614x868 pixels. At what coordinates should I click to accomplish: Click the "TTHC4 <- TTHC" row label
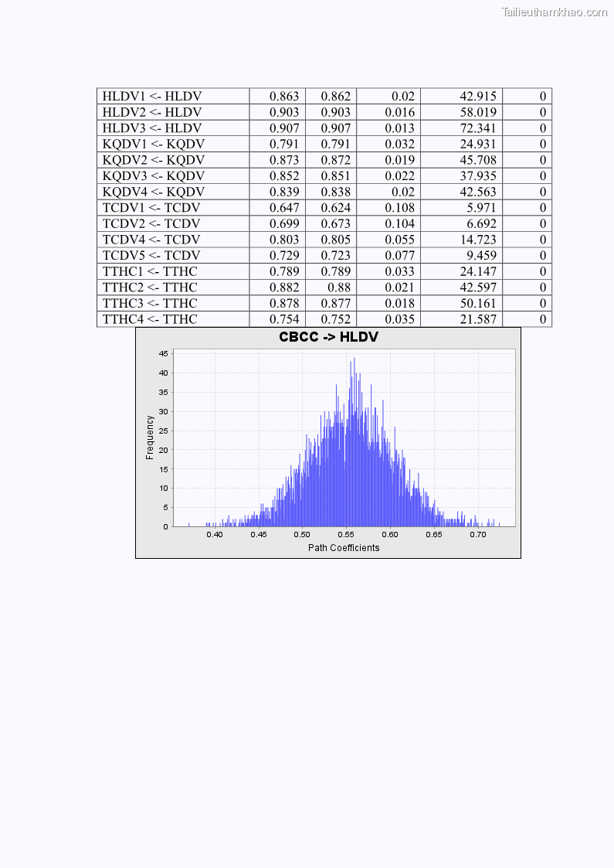pyautogui.click(x=150, y=319)
